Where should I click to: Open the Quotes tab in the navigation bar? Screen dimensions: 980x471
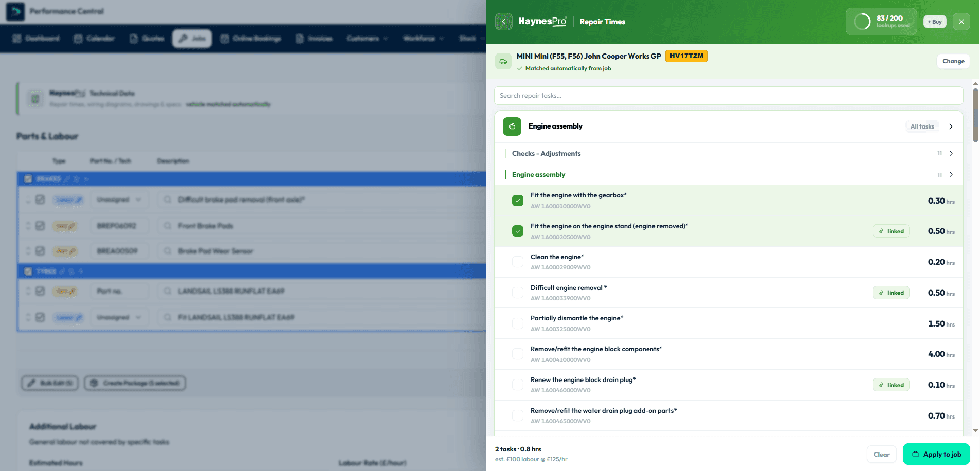(147, 39)
